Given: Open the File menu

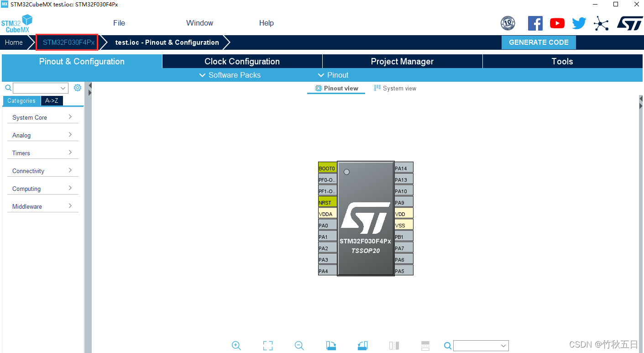Looking at the screenshot, I should [119, 23].
